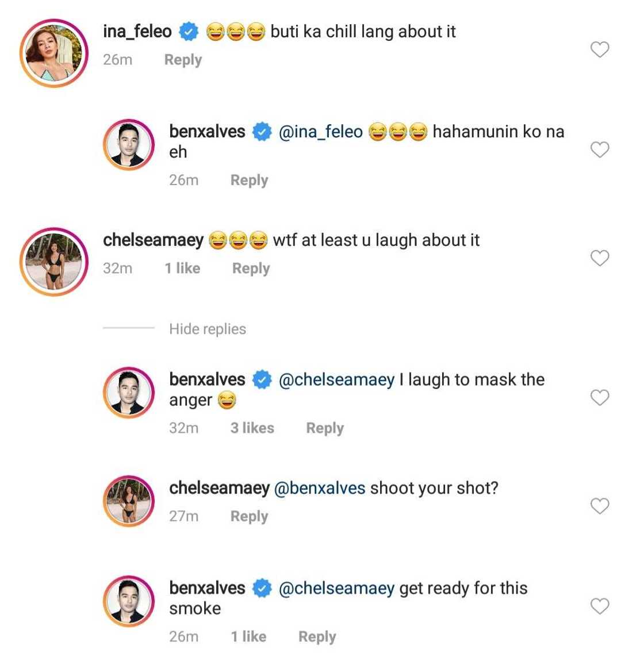View the 3 likes on benxalves' reply
The height and width of the screenshot is (657, 644).
tap(252, 428)
